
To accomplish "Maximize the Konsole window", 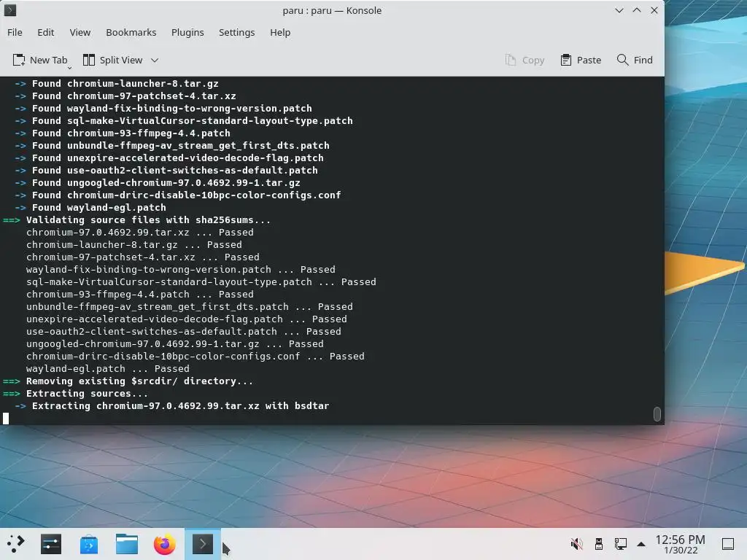I will click(x=636, y=10).
